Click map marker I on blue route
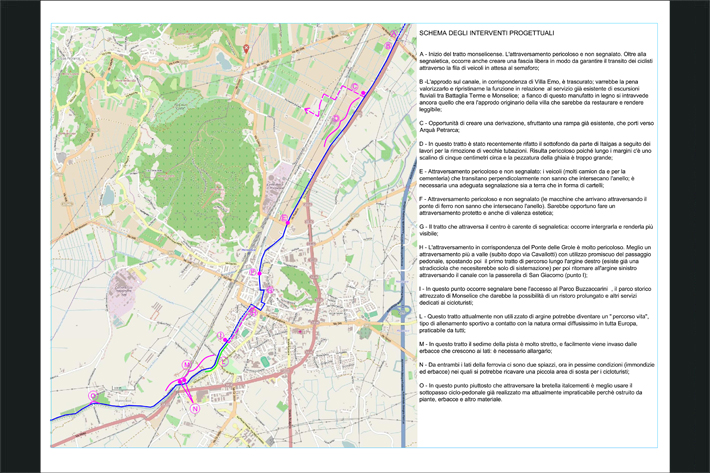The image size is (710, 473). coord(220,335)
